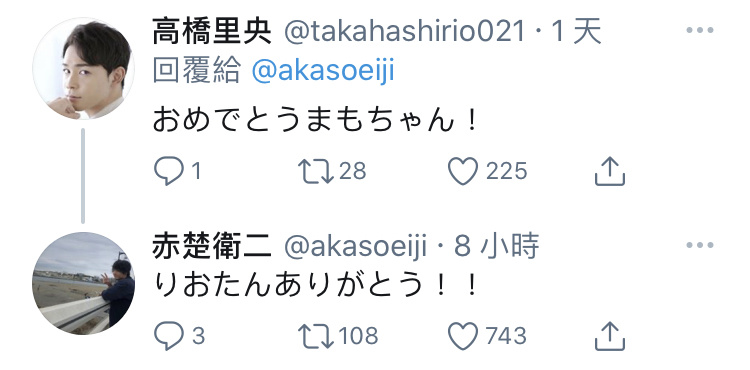Share 高橋里央's tweet
Image resolution: width=750 pixels, height=370 pixels.
click(x=610, y=171)
